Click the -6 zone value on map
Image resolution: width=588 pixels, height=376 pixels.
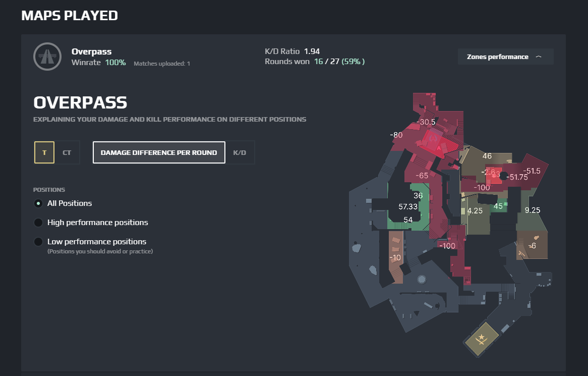pos(532,246)
